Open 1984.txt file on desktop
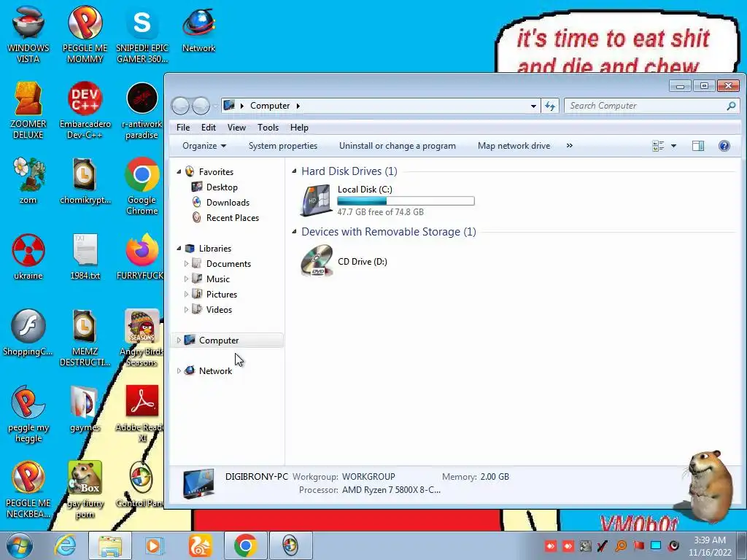 point(85,256)
